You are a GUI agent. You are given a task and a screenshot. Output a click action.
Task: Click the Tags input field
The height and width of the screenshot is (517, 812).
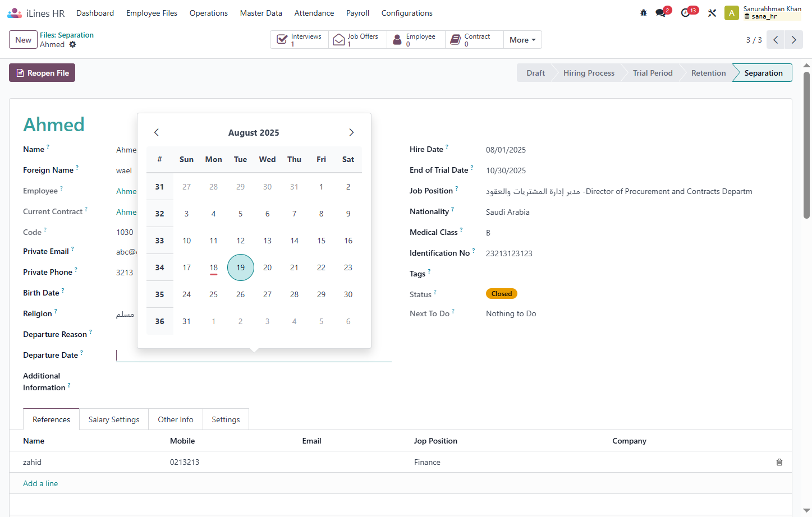[x=632, y=274]
